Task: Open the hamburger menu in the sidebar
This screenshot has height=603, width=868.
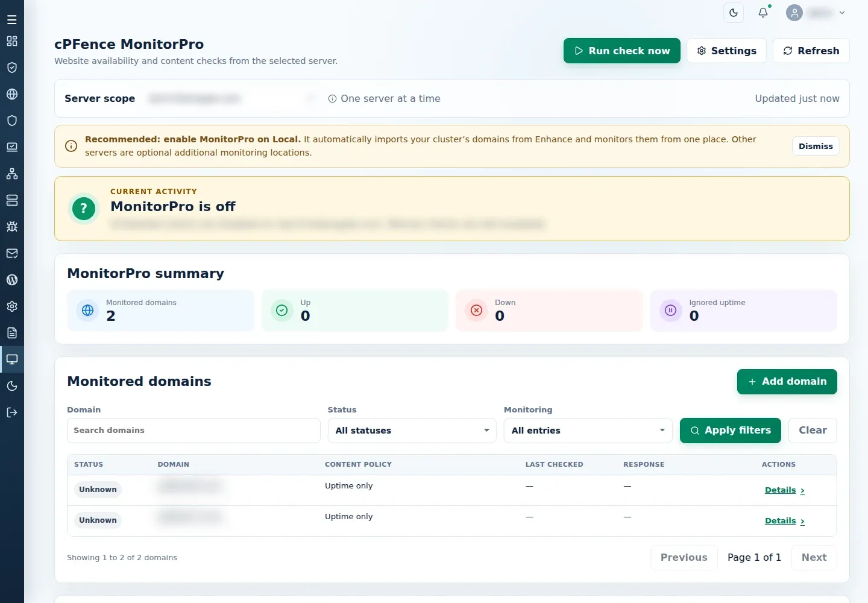Action: point(12,20)
